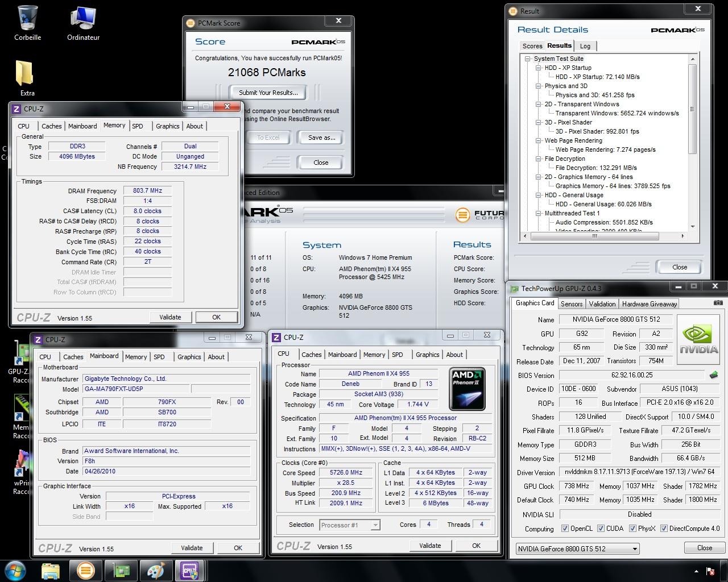The height and width of the screenshot is (582, 728).
Task: Click the Close button in GPU-Z
Action: pos(705,548)
